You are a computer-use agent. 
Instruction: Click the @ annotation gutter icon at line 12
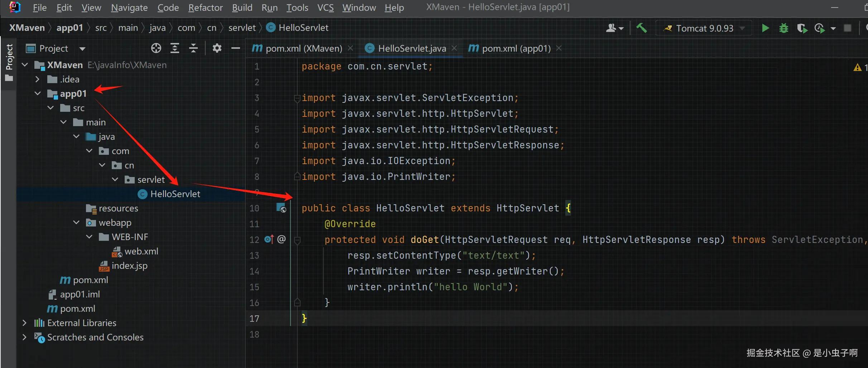click(x=282, y=239)
